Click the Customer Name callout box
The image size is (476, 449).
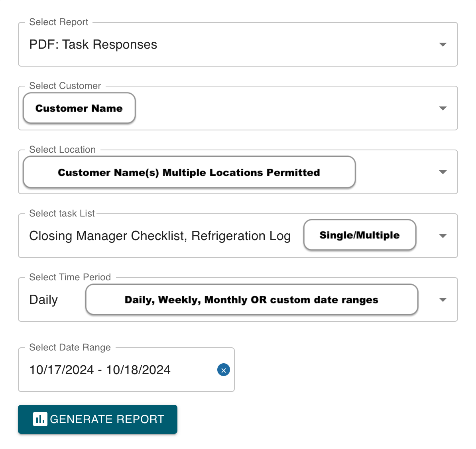tap(79, 108)
